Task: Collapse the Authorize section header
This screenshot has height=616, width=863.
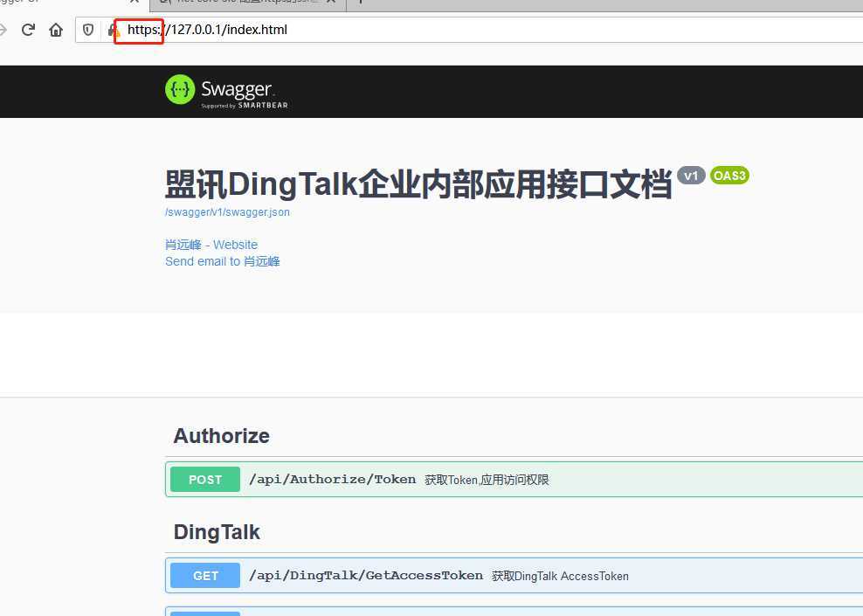Action: 514,436
